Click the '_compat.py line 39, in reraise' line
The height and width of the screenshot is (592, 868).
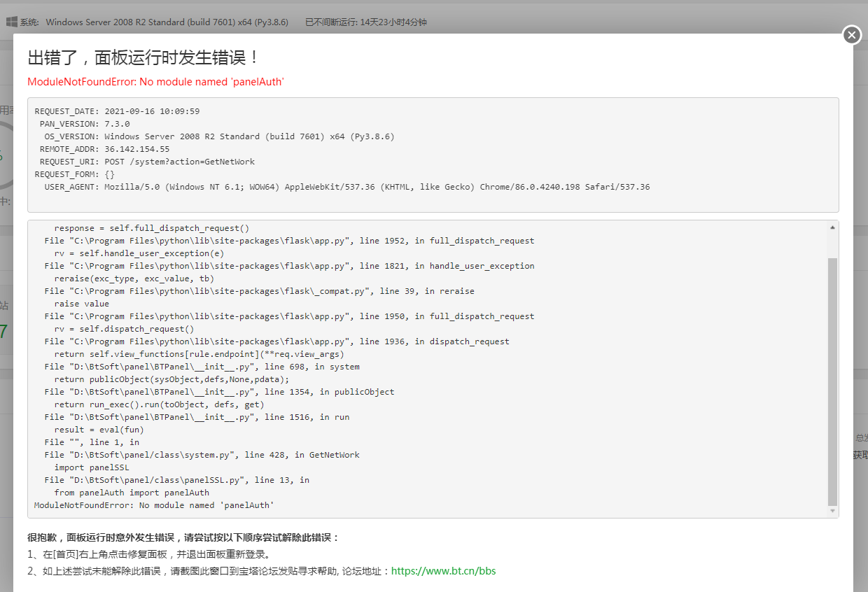point(259,291)
